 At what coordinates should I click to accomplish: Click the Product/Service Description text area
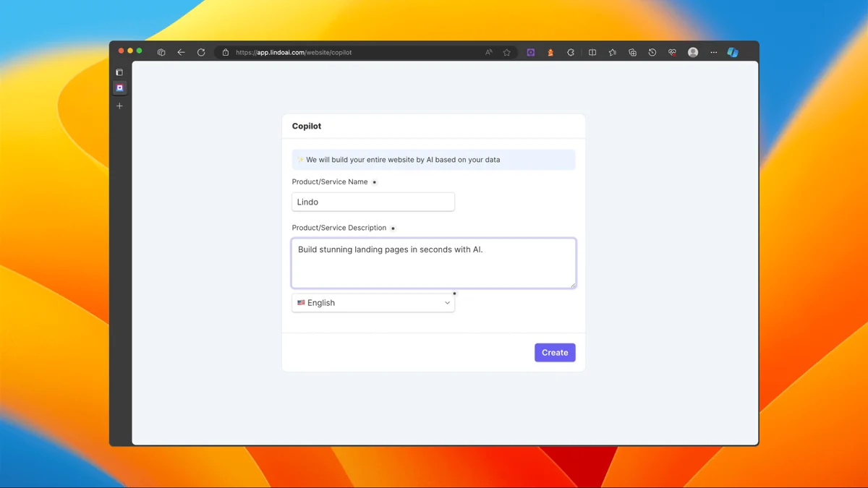434,263
